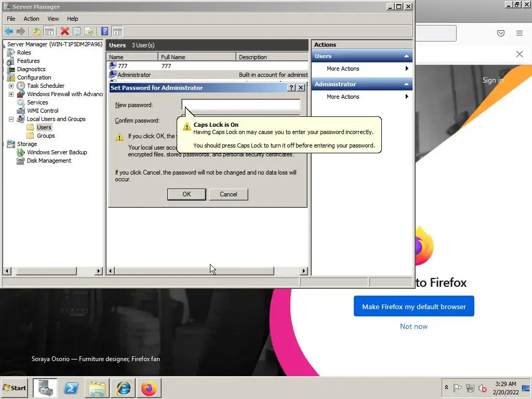
Task: Click tree pane's horizontal scrollbar right arrow
Action: [99, 271]
